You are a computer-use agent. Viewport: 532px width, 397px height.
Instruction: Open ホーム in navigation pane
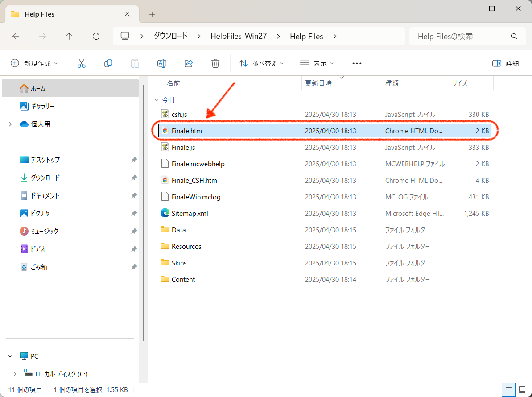click(x=70, y=89)
